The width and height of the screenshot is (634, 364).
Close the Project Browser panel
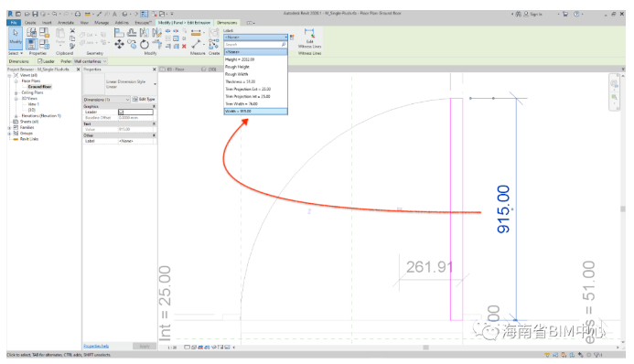click(78, 70)
